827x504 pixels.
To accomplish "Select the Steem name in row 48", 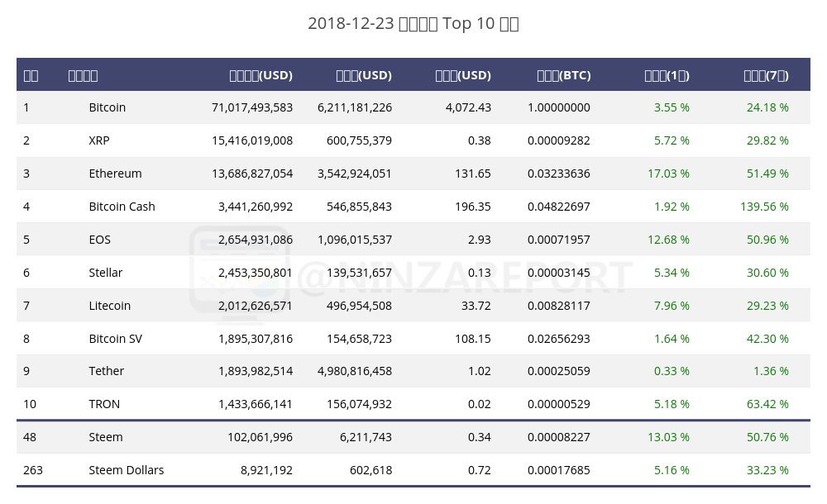I will [x=106, y=437].
